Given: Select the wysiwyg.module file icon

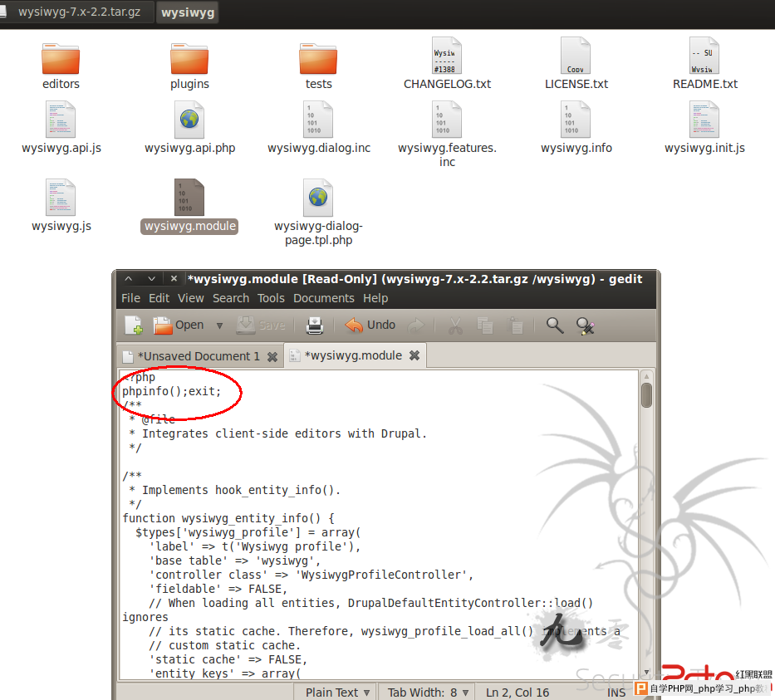Looking at the screenshot, I should point(189,198).
